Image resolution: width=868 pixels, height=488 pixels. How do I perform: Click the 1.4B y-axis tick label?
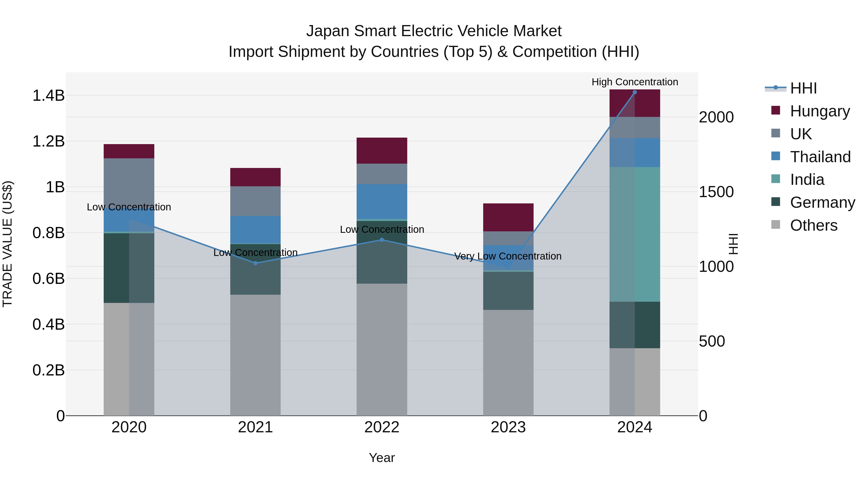(48, 96)
